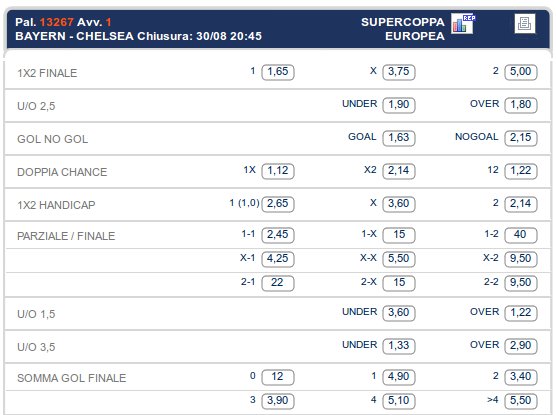The image size is (556, 415).
Task: Select U/O 3,5 Over odds 2,90
Action: [521, 346]
